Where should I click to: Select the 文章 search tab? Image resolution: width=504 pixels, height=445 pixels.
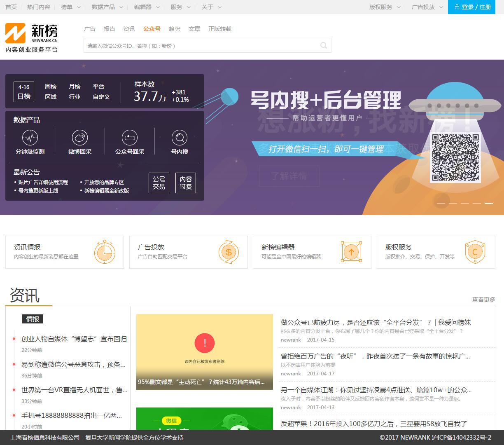[194, 29]
